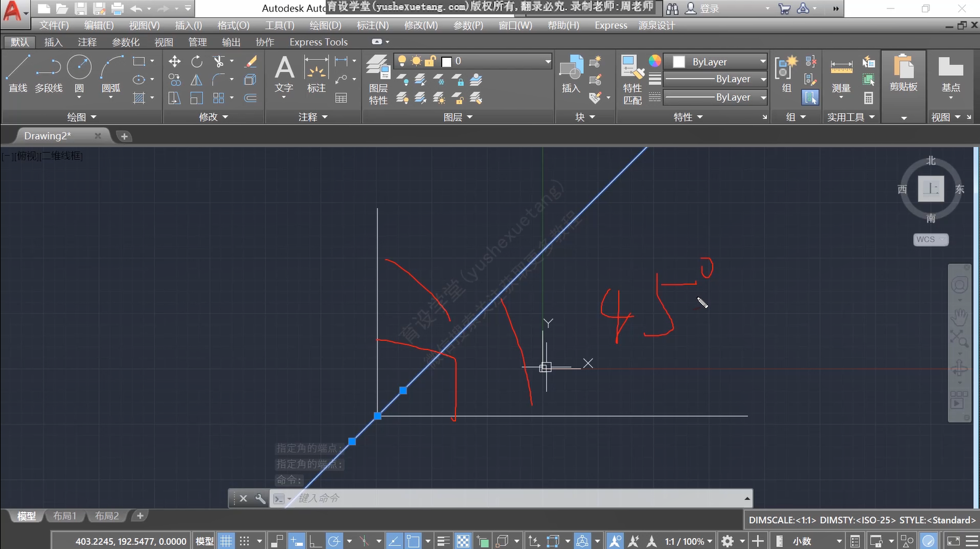Click the 上 face of the ViewCube

point(931,188)
